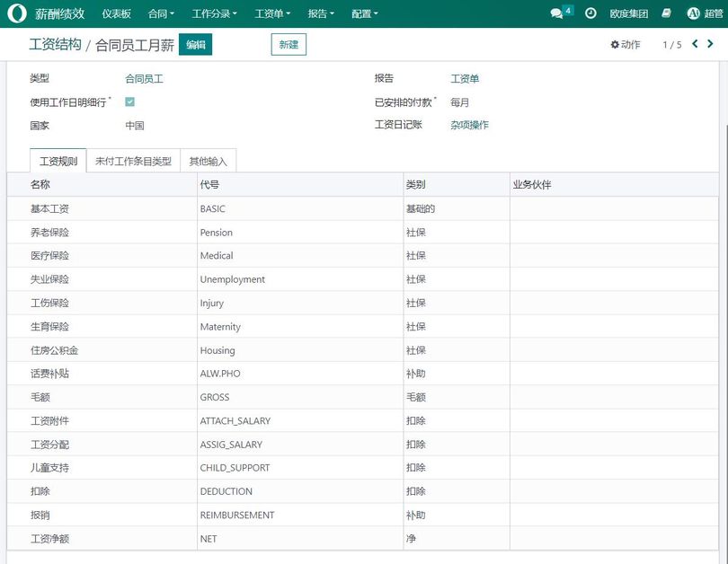The width and height of the screenshot is (728, 564).
Task: Click the documentation book icon
Action: [665, 13]
